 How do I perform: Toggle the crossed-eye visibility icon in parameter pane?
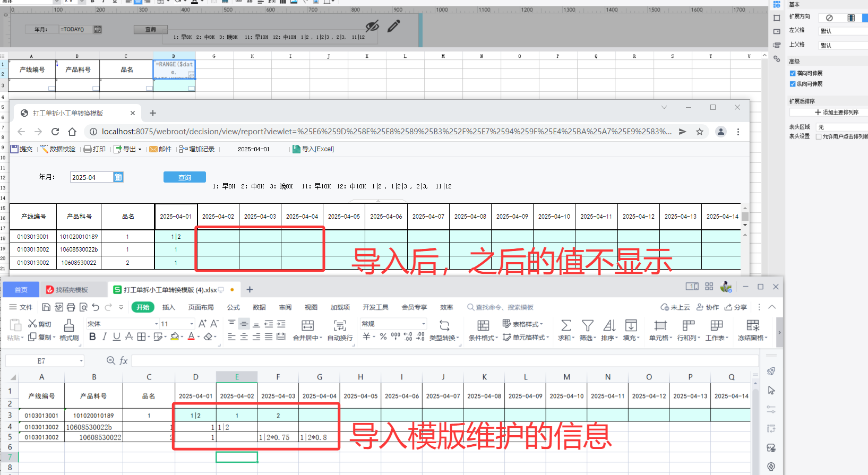(372, 26)
